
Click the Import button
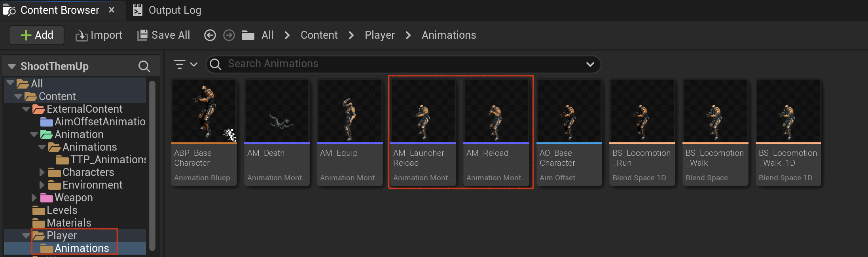tap(99, 35)
